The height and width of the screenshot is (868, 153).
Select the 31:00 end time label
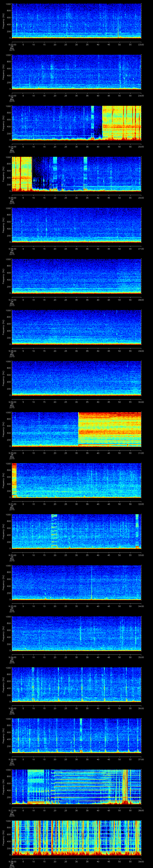pos(141,453)
